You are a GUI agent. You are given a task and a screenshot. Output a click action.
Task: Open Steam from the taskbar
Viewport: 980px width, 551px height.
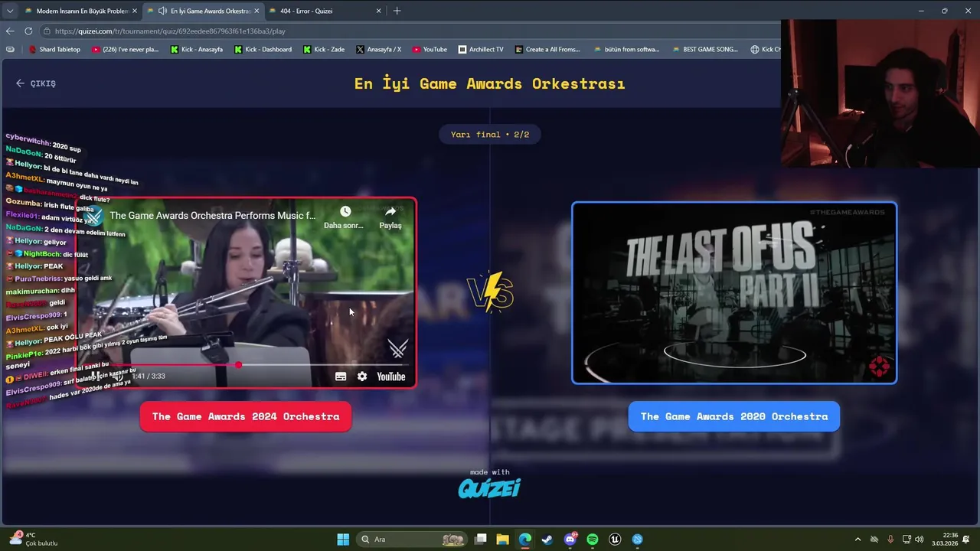click(x=547, y=540)
